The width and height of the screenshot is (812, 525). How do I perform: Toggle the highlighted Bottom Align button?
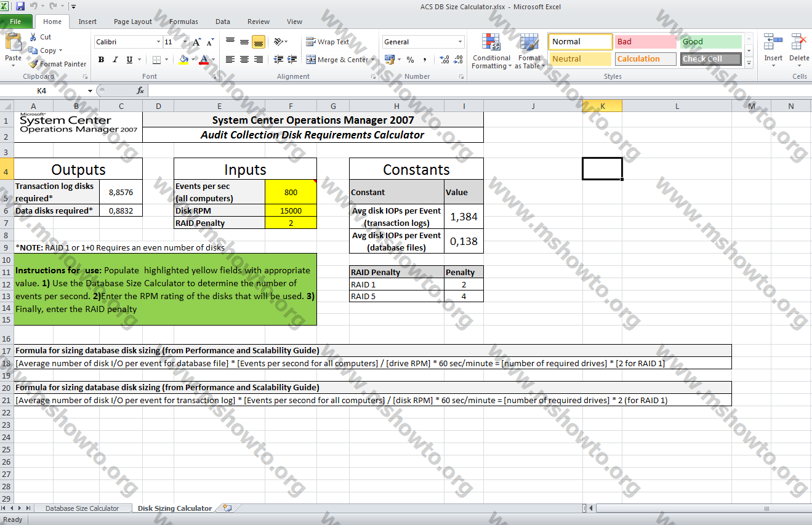(x=259, y=41)
